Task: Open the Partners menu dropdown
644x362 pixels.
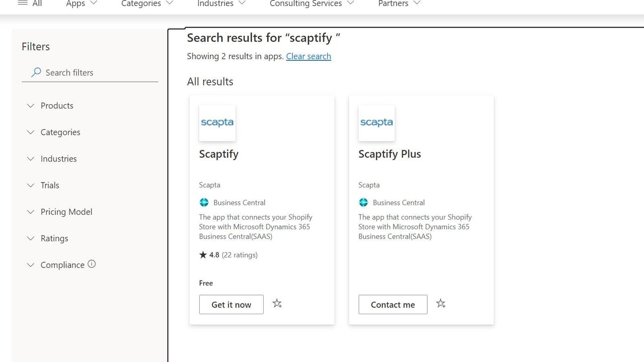Action: pyautogui.click(x=399, y=4)
